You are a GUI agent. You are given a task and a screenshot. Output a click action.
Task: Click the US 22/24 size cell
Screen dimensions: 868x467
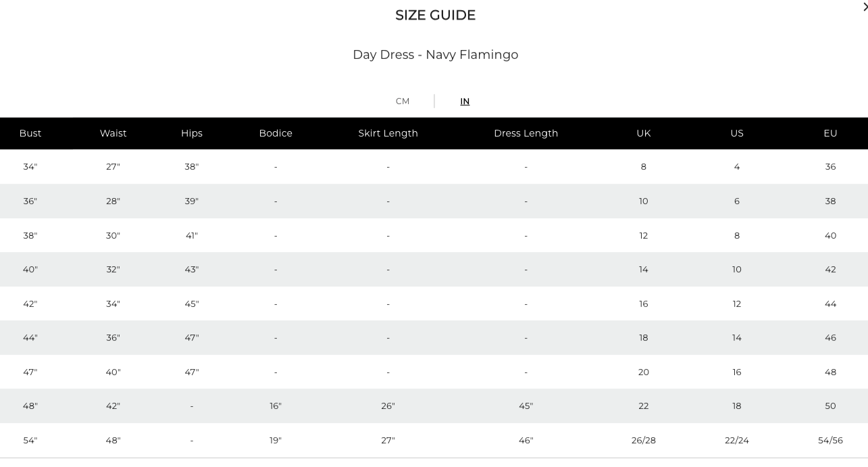click(x=737, y=441)
